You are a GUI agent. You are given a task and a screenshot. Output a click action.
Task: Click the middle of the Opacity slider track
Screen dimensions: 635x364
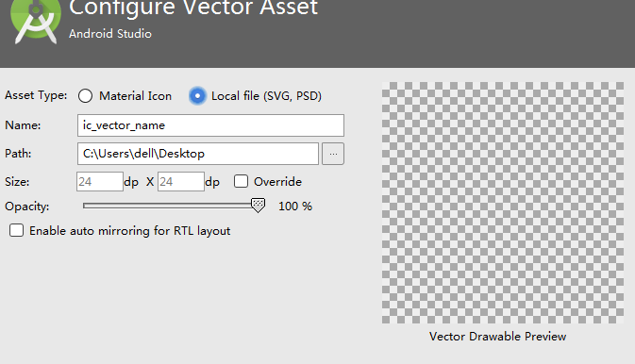point(170,206)
